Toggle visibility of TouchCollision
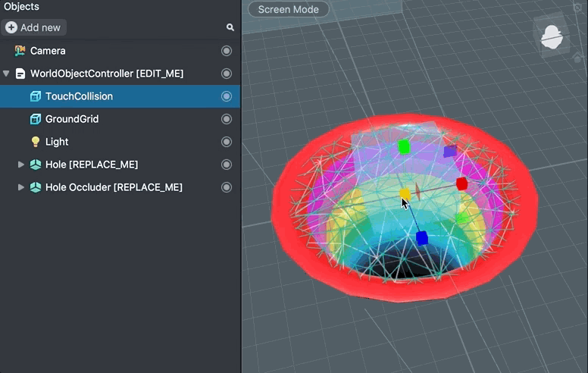This screenshot has height=373, width=588. tap(227, 96)
